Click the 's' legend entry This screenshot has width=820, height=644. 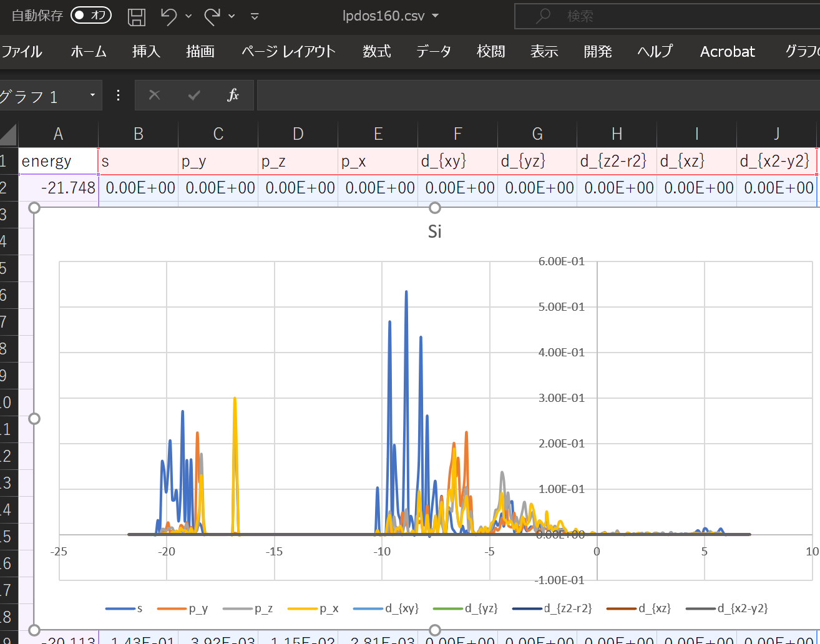(x=124, y=608)
